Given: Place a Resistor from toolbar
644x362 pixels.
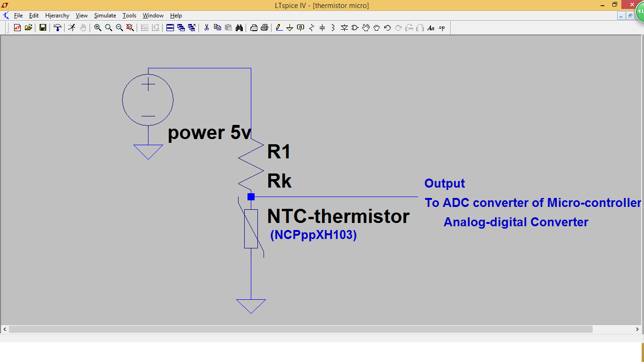Looking at the screenshot, I should 312,28.
